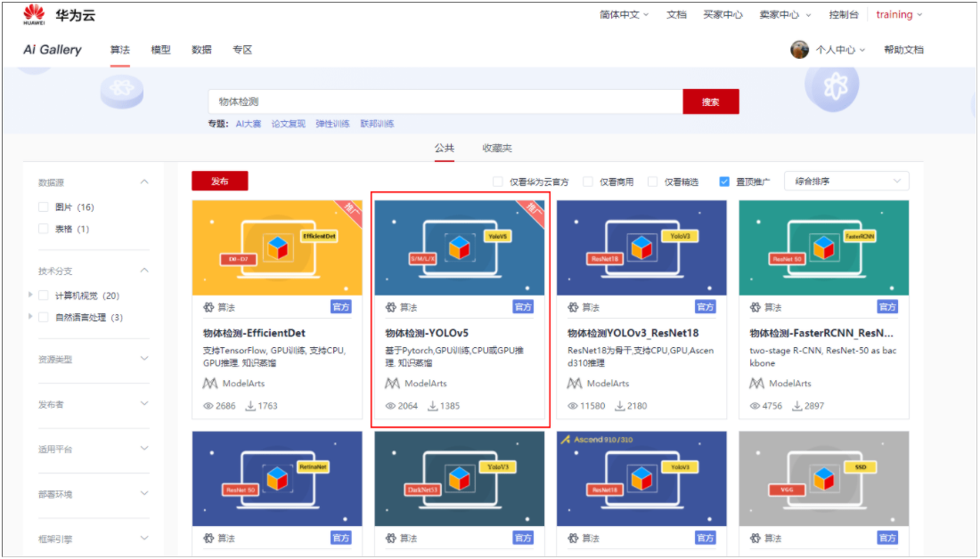Switch to the 收藏夹 tab
980x559 pixels.
(x=497, y=148)
